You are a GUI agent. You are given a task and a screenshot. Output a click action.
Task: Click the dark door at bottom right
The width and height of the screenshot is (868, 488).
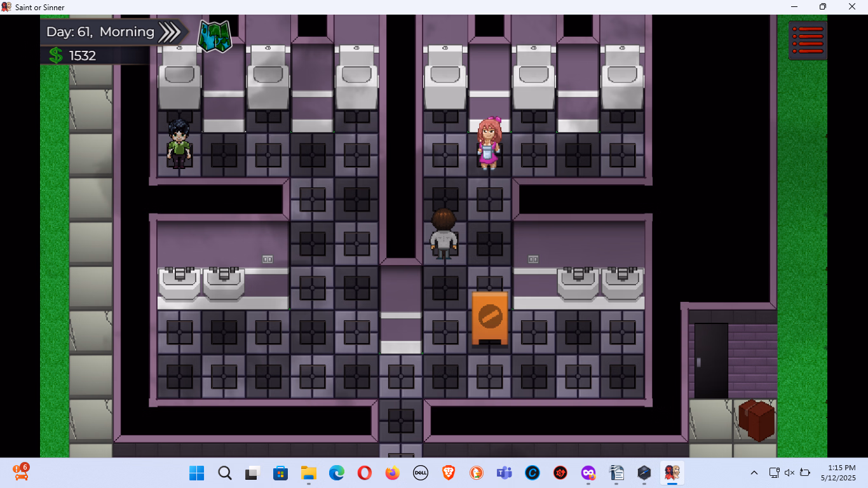pos(711,360)
